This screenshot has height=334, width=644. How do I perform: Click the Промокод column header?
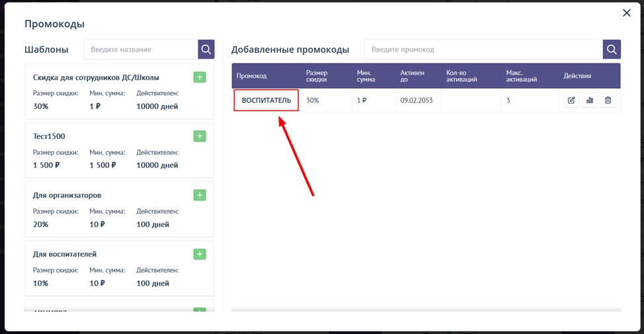(x=252, y=76)
